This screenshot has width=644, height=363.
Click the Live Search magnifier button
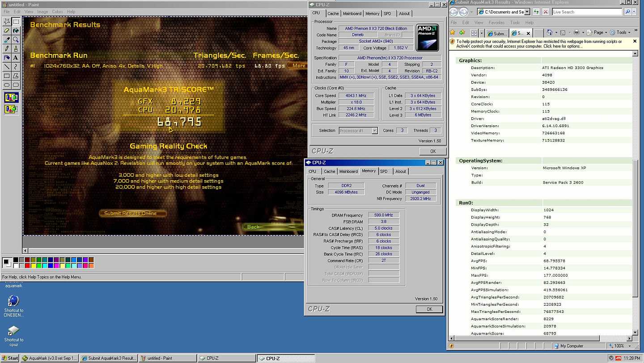pyautogui.click(x=627, y=12)
